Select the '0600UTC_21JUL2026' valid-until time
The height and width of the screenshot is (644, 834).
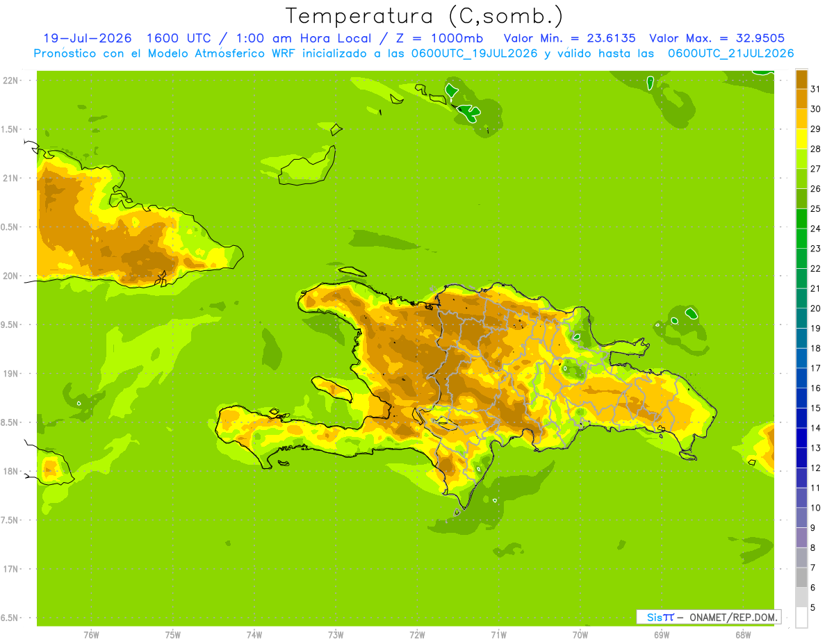point(731,53)
